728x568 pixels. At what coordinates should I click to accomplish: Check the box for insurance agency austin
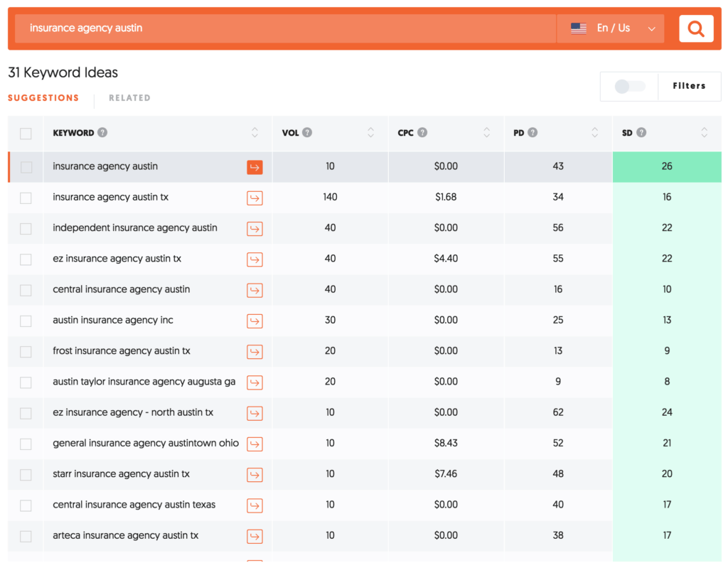point(26,167)
